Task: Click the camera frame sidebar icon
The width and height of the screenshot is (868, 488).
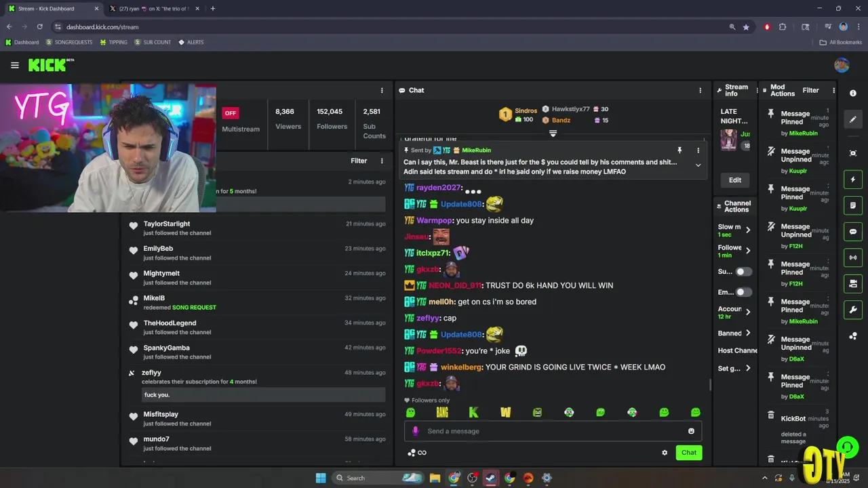Action: click(853, 153)
